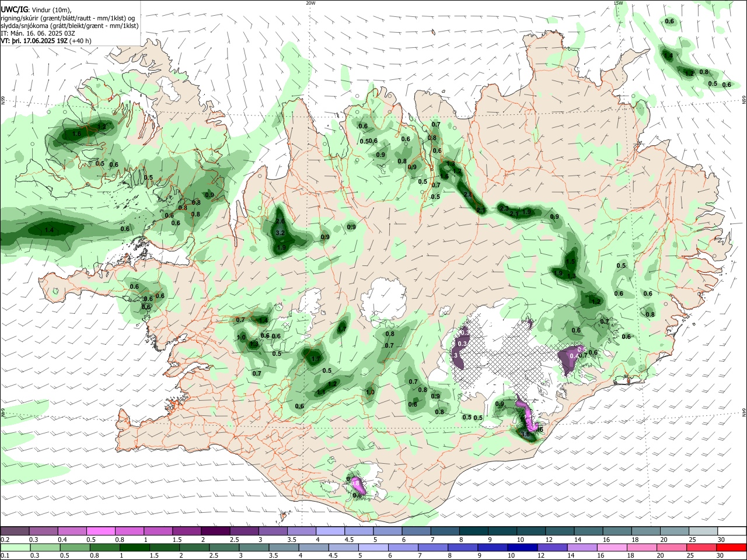
Task: Click the 'IT: Mán. 16. 06. 2025 03Z' line
Action: click(37, 33)
